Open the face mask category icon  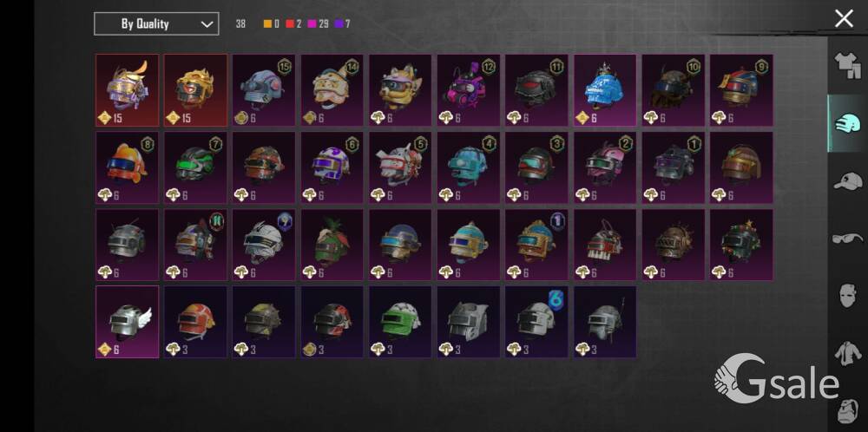[847, 296]
